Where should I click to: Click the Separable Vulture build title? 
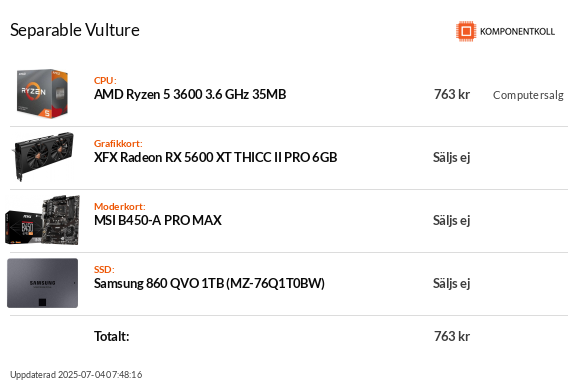pyautogui.click(x=75, y=30)
